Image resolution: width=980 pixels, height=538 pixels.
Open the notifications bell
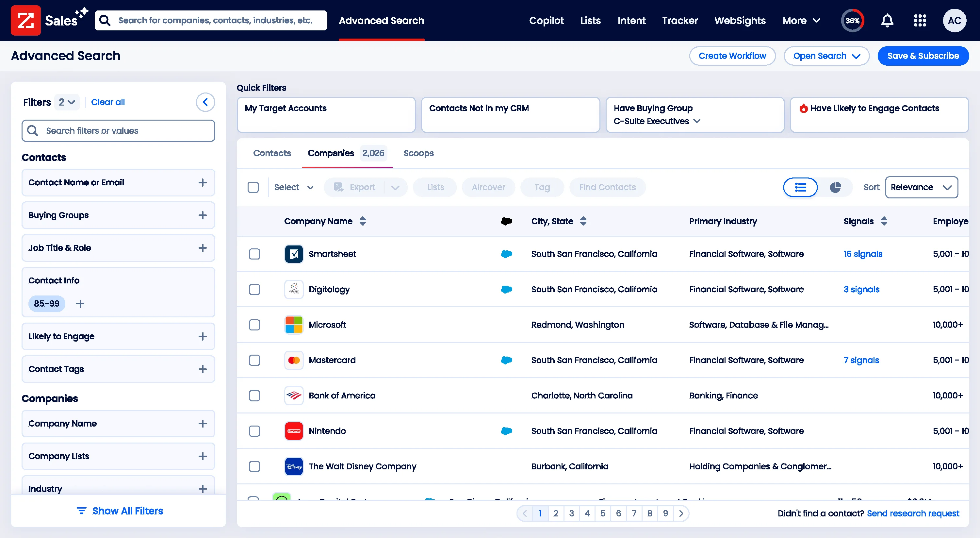[887, 20]
